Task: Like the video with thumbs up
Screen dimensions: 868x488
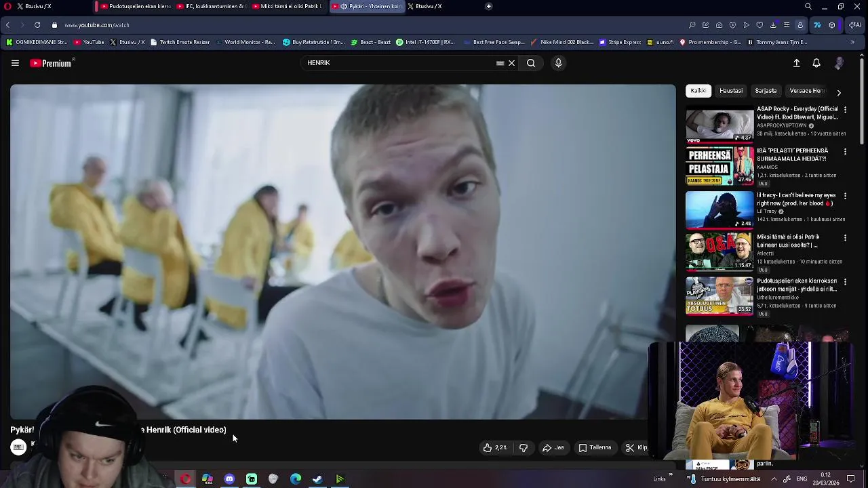Action: (x=495, y=447)
